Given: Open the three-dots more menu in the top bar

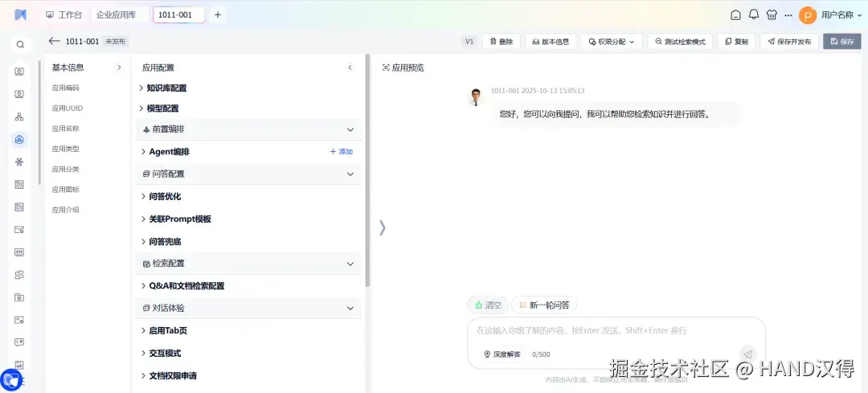Looking at the screenshot, I should click(x=788, y=15).
